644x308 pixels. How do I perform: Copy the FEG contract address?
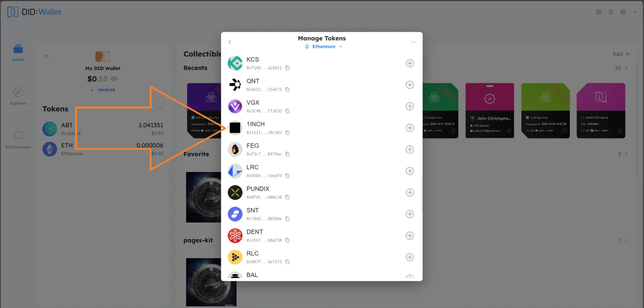tap(287, 154)
